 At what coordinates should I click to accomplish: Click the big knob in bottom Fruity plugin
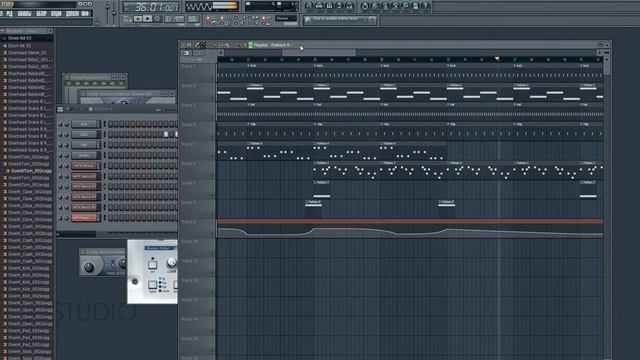click(89, 267)
